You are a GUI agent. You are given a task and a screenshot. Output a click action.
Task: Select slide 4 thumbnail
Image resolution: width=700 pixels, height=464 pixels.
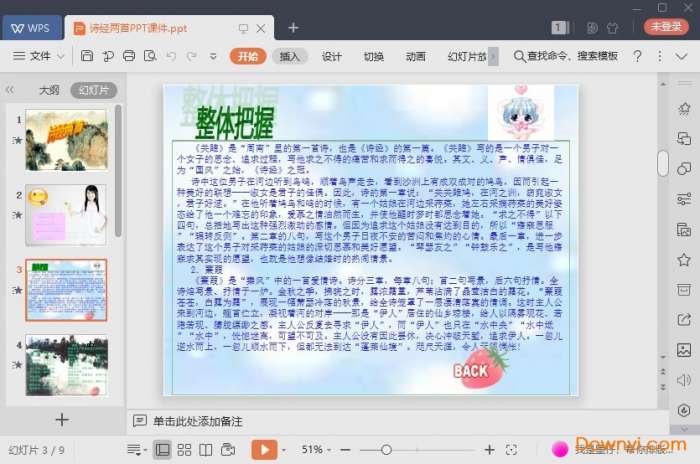pos(67,365)
